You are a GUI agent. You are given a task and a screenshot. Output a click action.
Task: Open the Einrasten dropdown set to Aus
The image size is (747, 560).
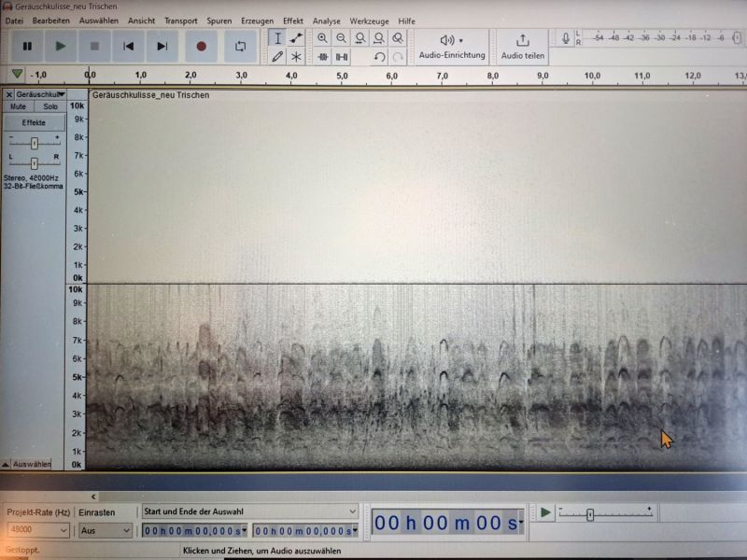tap(105, 530)
